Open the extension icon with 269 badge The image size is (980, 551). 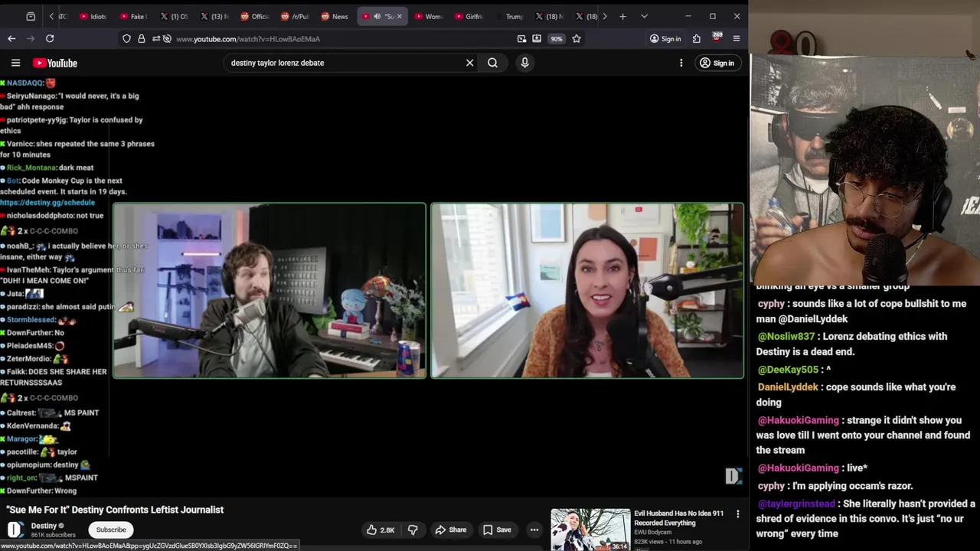click(x=717, y=37)
